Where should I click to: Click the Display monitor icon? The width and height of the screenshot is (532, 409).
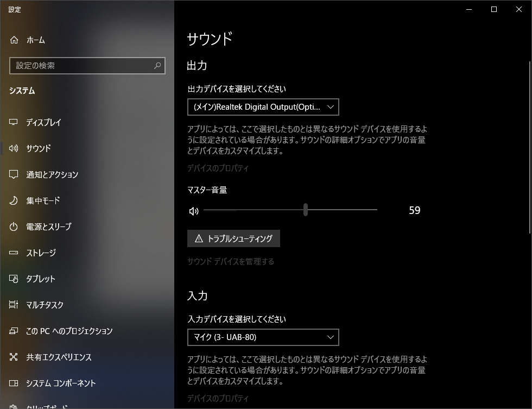(x=14, y=123)
